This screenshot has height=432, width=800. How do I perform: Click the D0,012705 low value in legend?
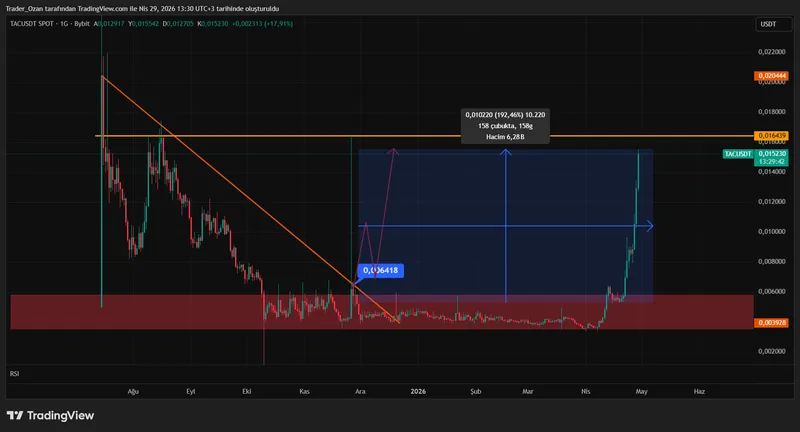pyautogui.click(x=178, y=23)
